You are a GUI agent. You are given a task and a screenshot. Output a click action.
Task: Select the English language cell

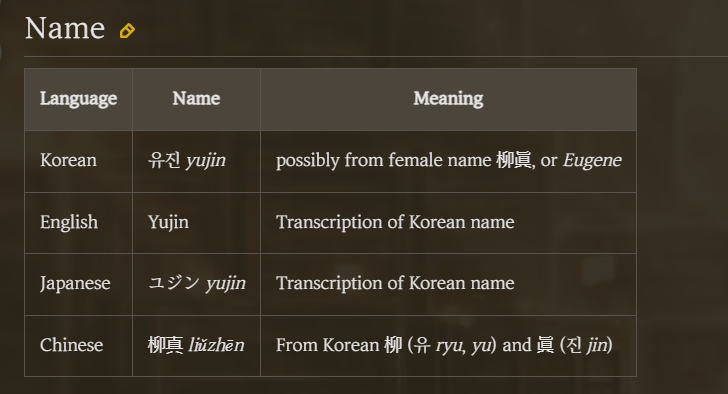pyautogui.click(x=78, y=223)
